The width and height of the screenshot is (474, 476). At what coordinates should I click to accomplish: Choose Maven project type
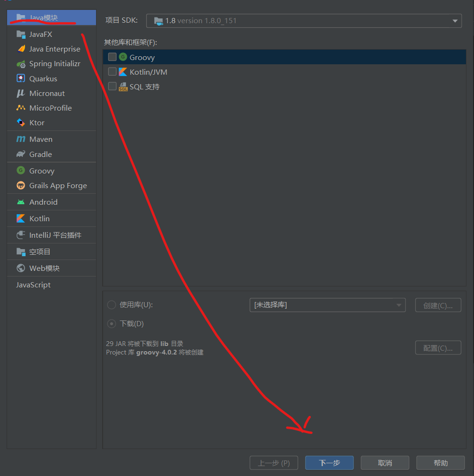pyautogui.click(x=52, y=139)
